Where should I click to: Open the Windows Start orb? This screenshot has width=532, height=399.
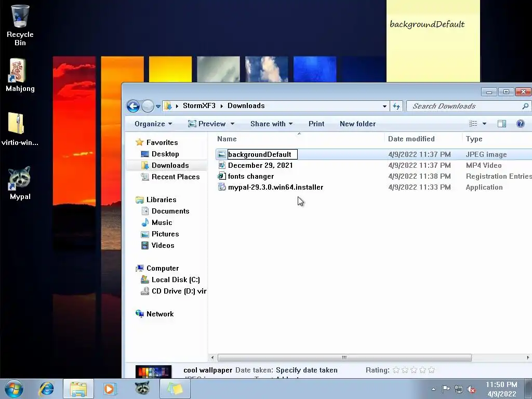[14, 389]
